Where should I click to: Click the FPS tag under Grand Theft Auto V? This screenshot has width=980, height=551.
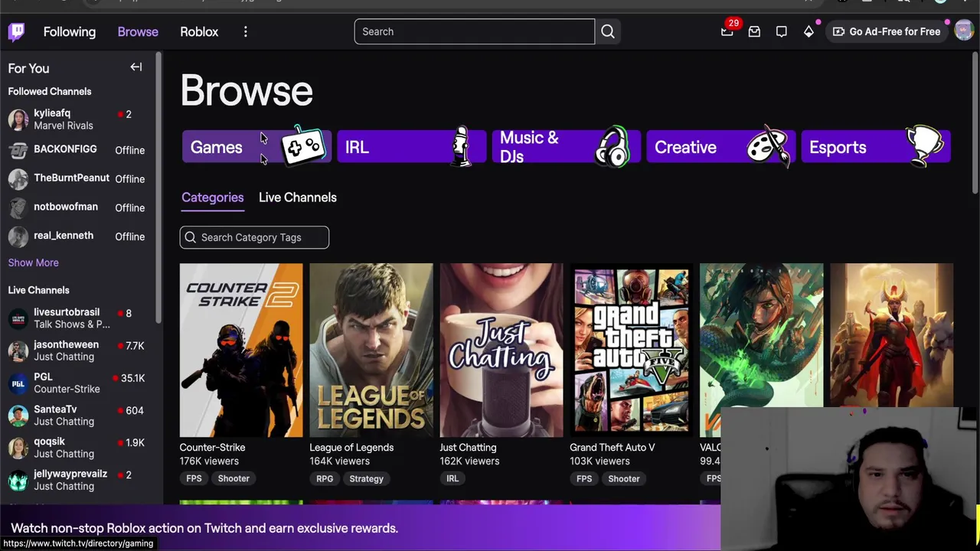(x=584, y=478)
